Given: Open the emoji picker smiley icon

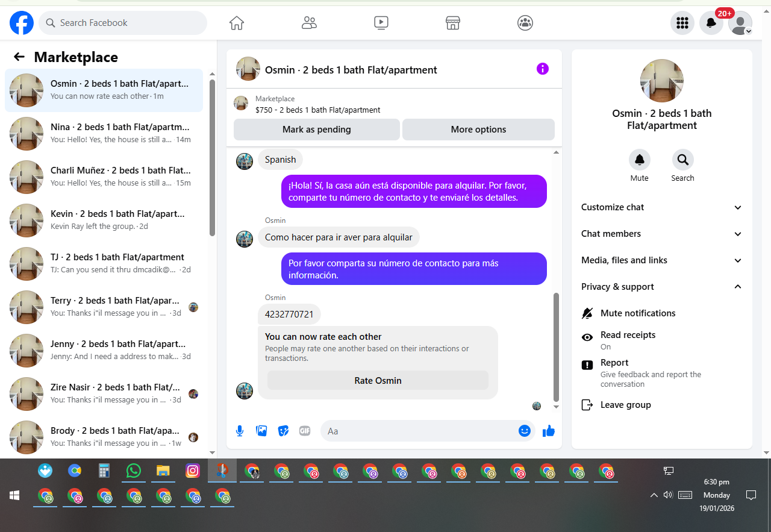Looking at the screenshot, I should click(525, 431).
